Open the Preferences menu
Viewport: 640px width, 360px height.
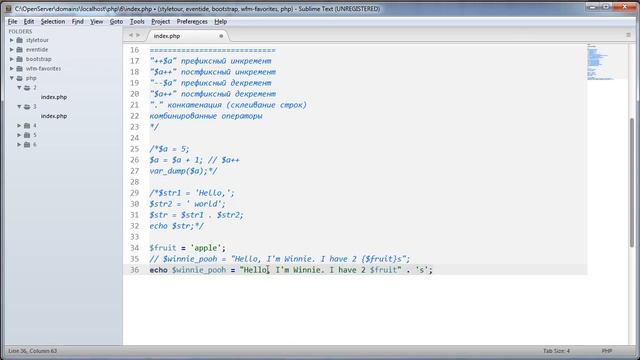click(x=192, y=22)
